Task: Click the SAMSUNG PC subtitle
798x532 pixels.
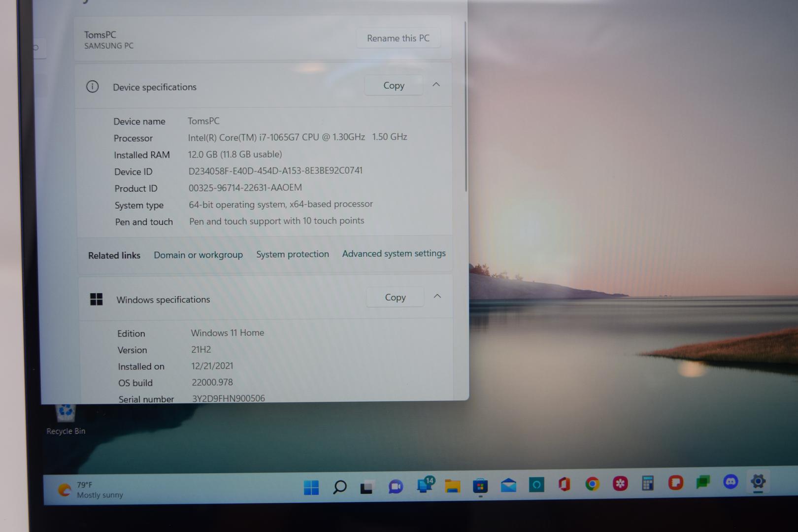Action: [109, 46]
